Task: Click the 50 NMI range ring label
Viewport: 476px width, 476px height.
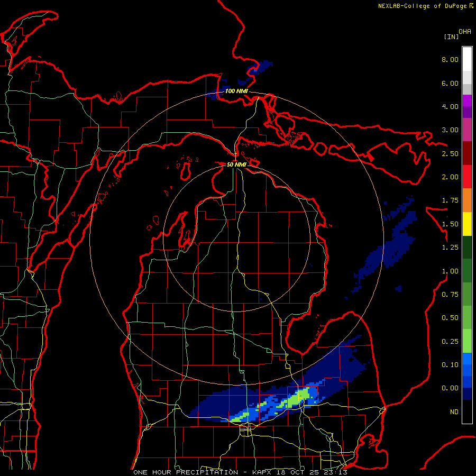Action: click(x=236, y=164)
